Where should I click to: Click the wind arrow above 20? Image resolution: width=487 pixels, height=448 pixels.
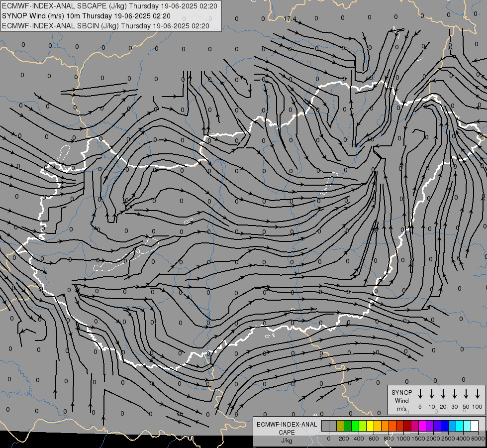coord(443,394)
